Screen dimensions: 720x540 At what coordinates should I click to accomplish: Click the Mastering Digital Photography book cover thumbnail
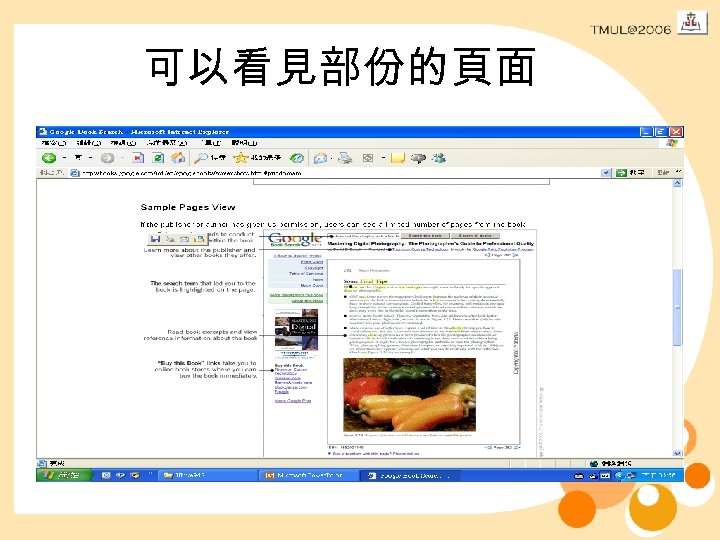pos(296,331)
